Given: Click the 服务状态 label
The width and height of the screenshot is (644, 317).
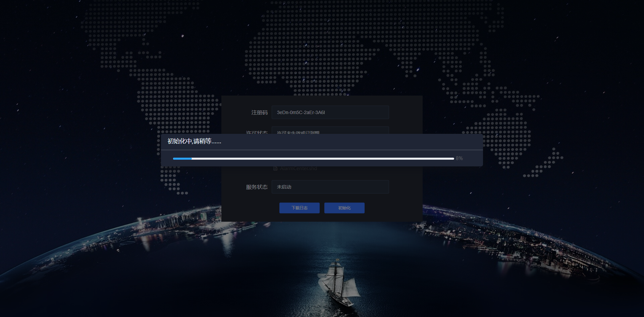Looking at the screenshot, I should [x=257, y=187].
